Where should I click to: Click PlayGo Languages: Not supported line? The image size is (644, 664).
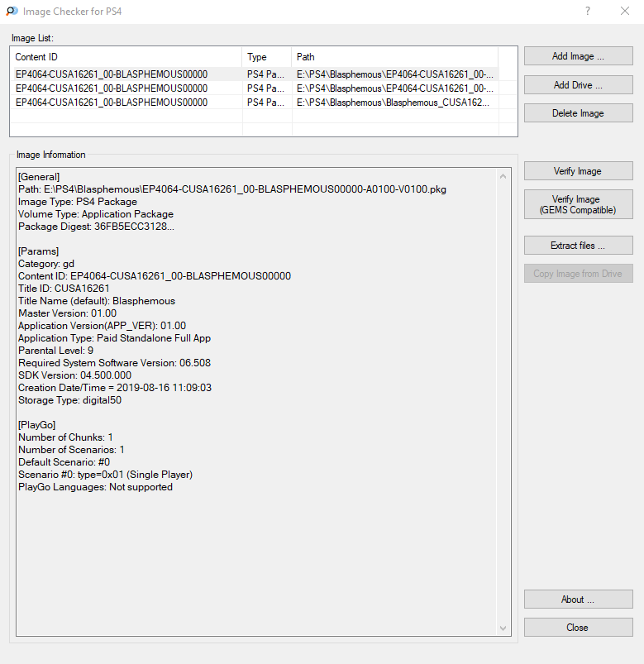[x=95, y=487]
